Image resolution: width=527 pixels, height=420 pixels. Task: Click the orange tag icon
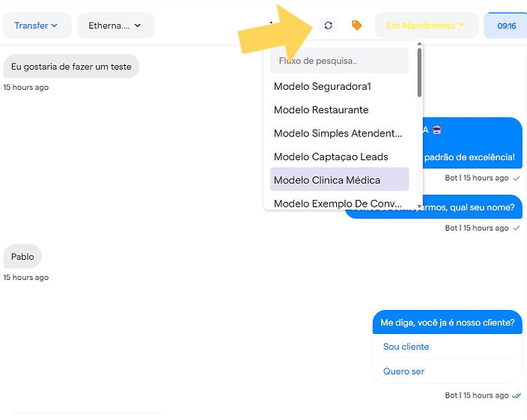(357, 25)
